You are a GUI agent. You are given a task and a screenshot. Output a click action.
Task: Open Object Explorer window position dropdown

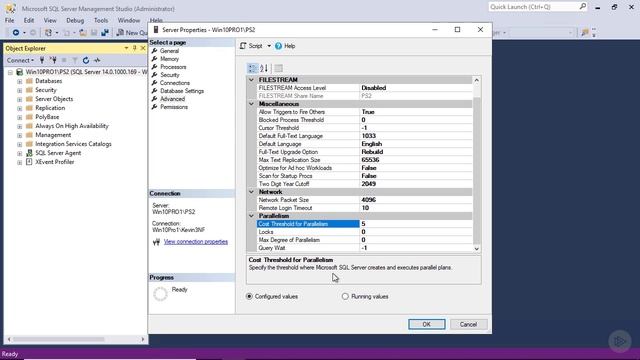pyautogui.click(x=126, y=48)
